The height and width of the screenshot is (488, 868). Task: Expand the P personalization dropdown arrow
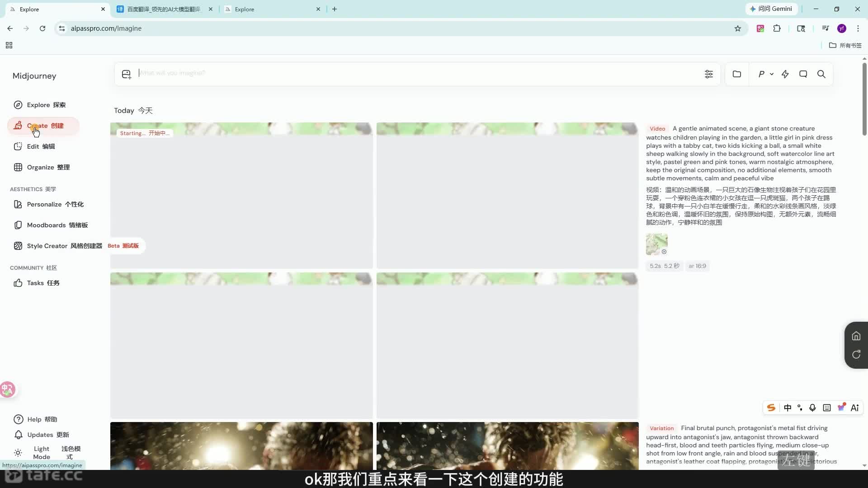[x=772, y=74]
